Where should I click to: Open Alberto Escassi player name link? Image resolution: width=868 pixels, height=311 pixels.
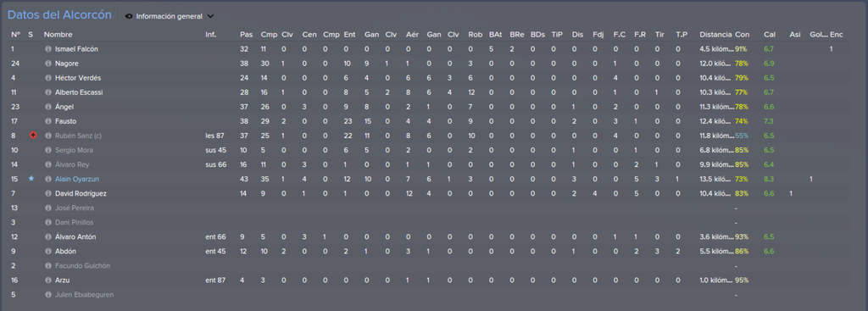(79, 92)
